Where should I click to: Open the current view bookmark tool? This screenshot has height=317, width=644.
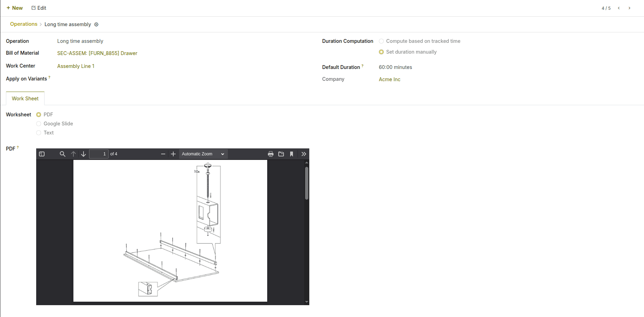(x=292, y=154)
